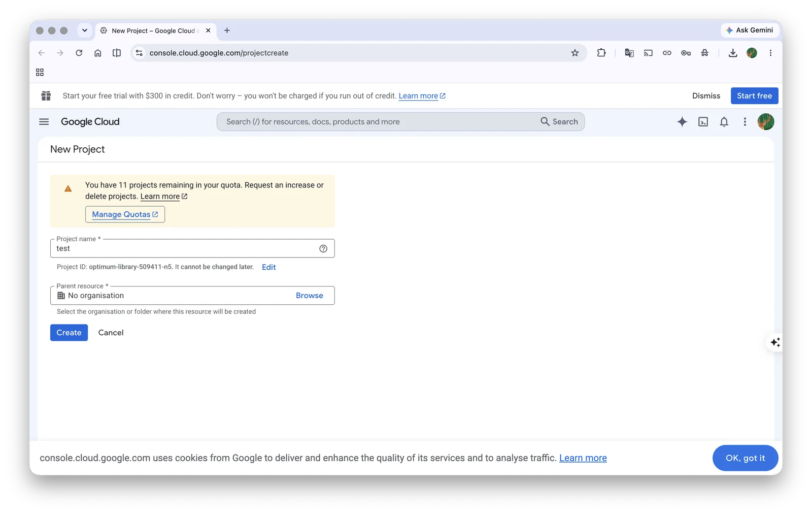Image resolution: width=812 pixels, height=514 pixels.
Task: Click the gift icon in the free trial banner
Action: (46, 95)
